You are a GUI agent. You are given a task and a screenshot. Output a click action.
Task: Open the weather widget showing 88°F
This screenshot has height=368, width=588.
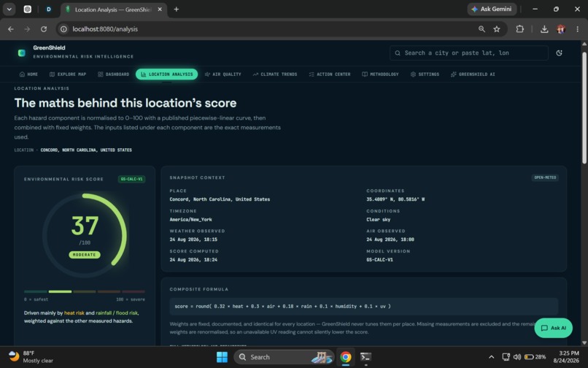(x=31, y=357)
